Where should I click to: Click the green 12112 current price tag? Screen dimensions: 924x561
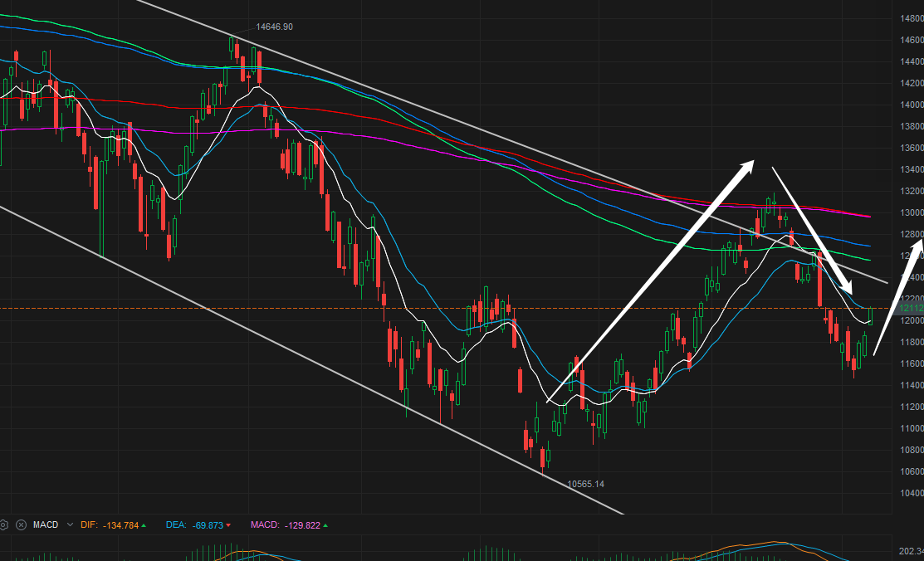[x=911, y=308]
